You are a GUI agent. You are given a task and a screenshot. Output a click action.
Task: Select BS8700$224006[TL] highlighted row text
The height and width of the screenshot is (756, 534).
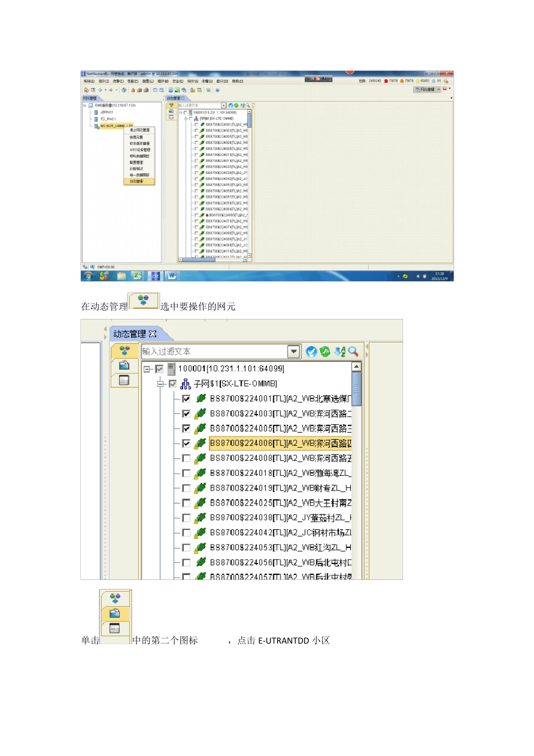click(x=280, y=443)
